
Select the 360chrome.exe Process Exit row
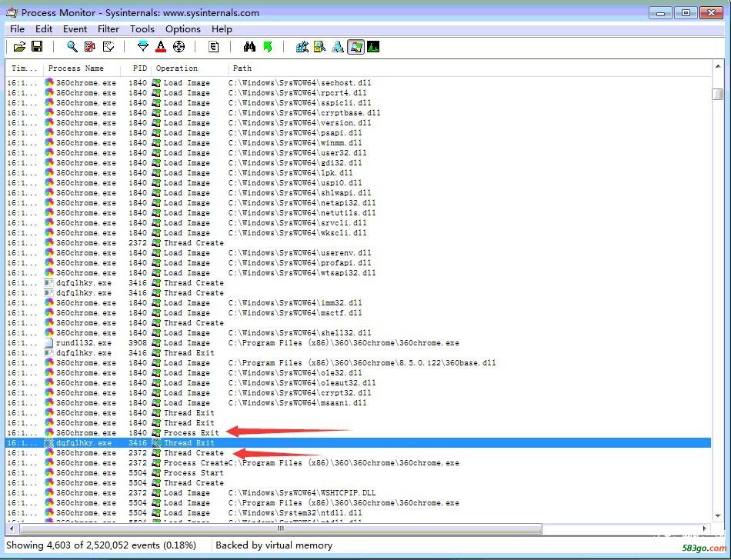click(x=358, y=433)
